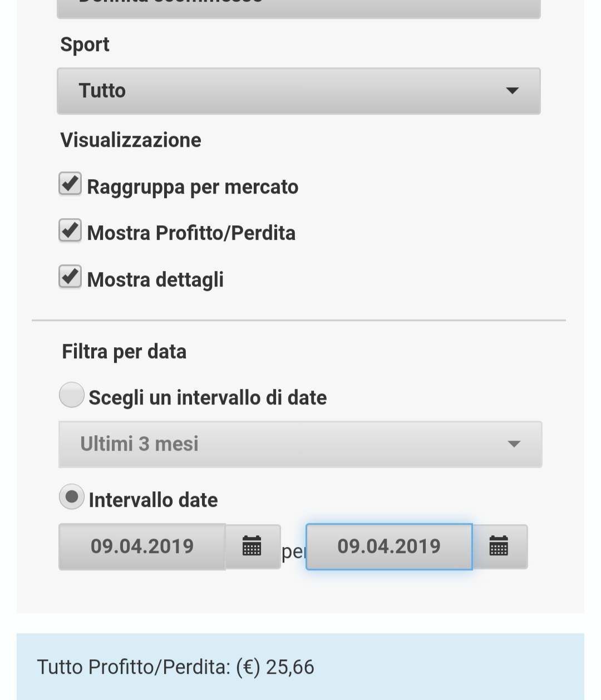Focus the highlighted end date field
This screenshot has width=601, height=700.
(389, 546)
